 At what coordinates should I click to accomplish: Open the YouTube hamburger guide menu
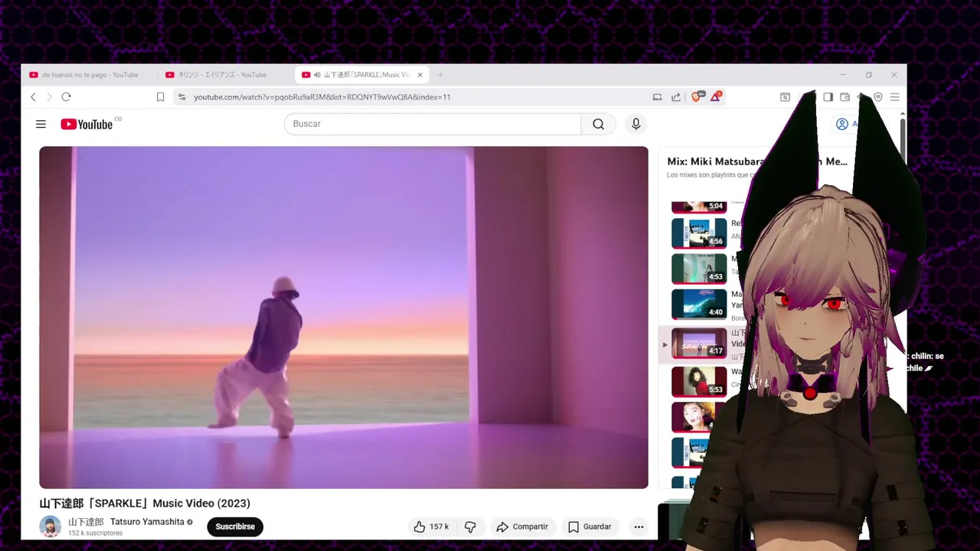[x=41, y=124]
